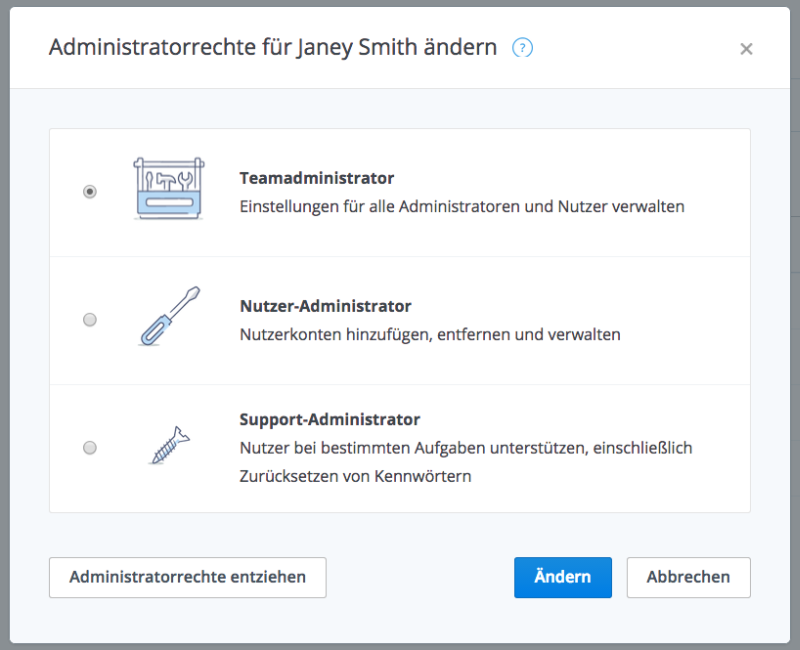Screen dimensions: 800x650
Task: Select the Teamadministrator radio button
Action: [90, 192]
